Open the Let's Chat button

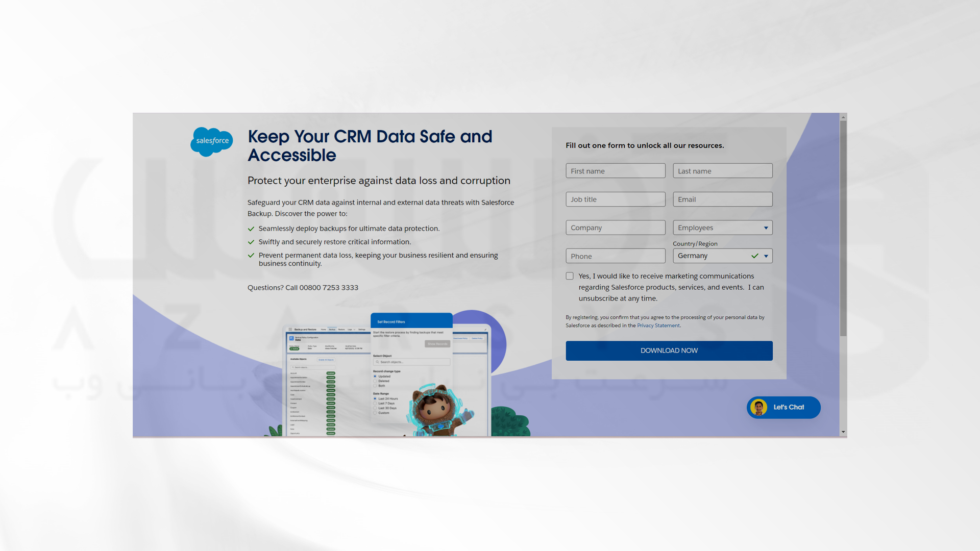783,407
